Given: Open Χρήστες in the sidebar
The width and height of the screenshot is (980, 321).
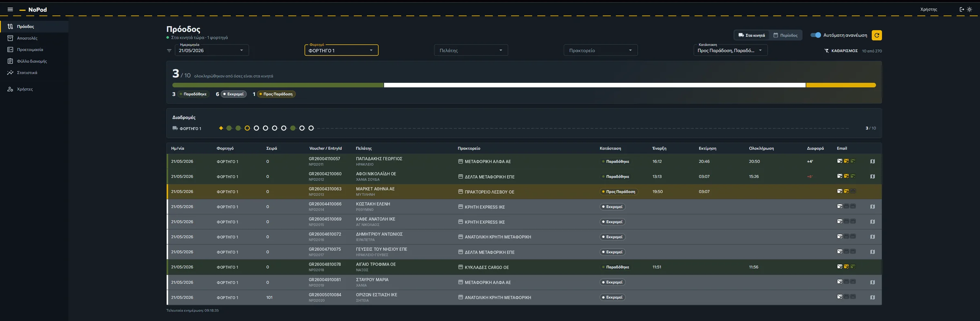Looking at the screenshot, I should pos(34,89).
